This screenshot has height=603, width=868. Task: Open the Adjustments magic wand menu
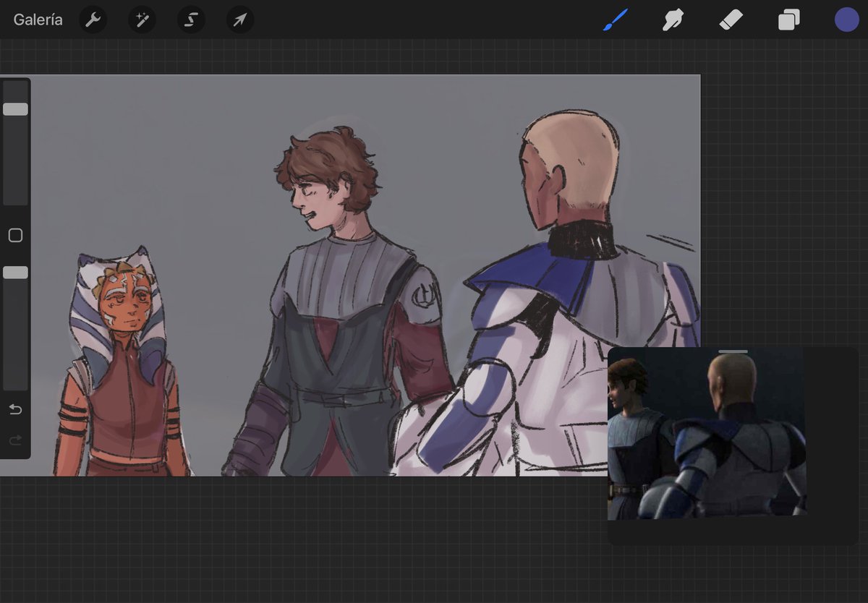142,20
